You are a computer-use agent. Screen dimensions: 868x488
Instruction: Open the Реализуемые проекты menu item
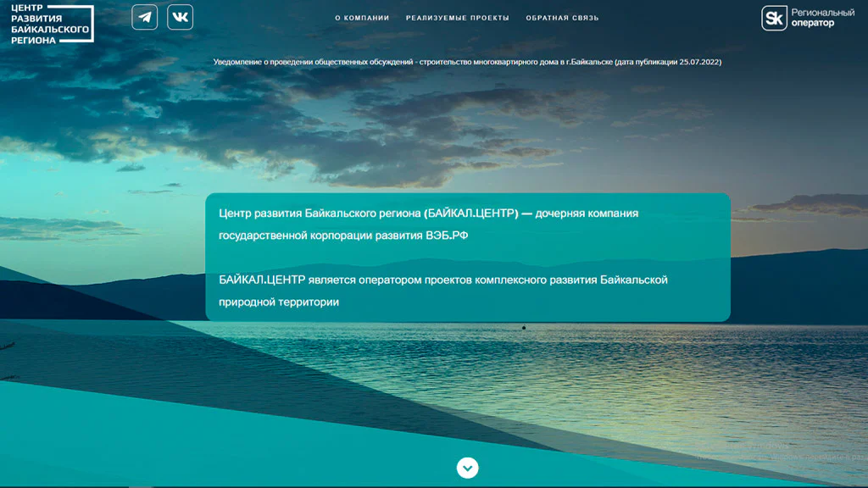click(457, 18)
